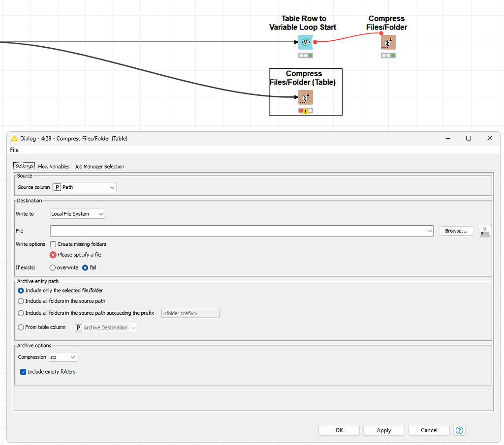Select the Compress Files/Folder (Table) node icon
The width and height of the screenshot is (504, 445).
point(305,97)
